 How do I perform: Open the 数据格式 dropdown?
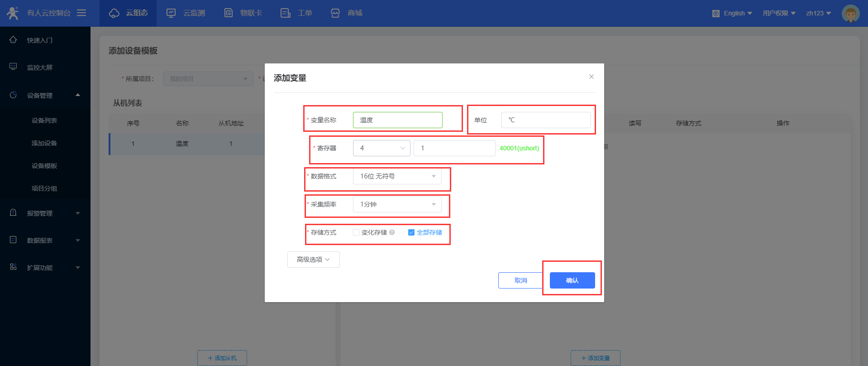[397, 176]
